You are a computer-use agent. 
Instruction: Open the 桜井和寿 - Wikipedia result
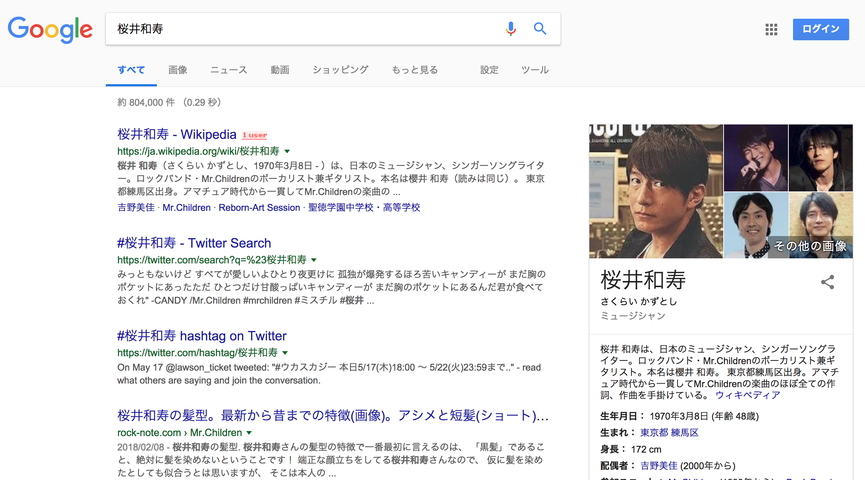(177, 134)
